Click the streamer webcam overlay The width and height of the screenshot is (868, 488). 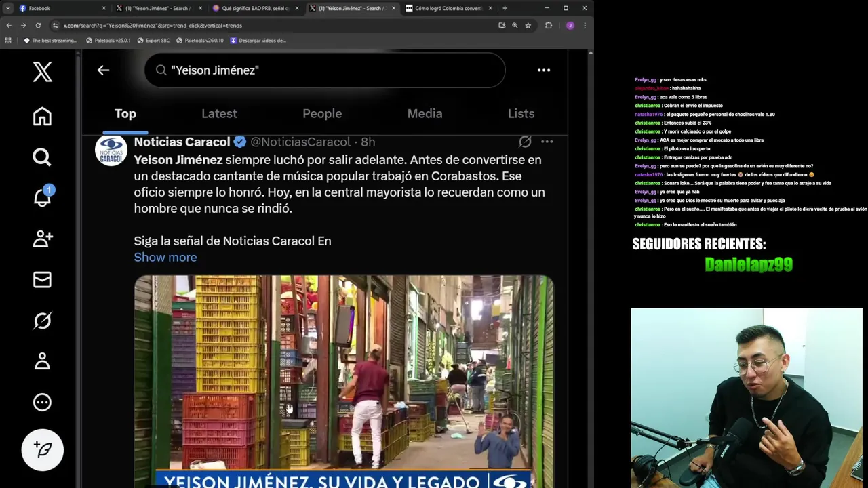(x=747, y=398)
